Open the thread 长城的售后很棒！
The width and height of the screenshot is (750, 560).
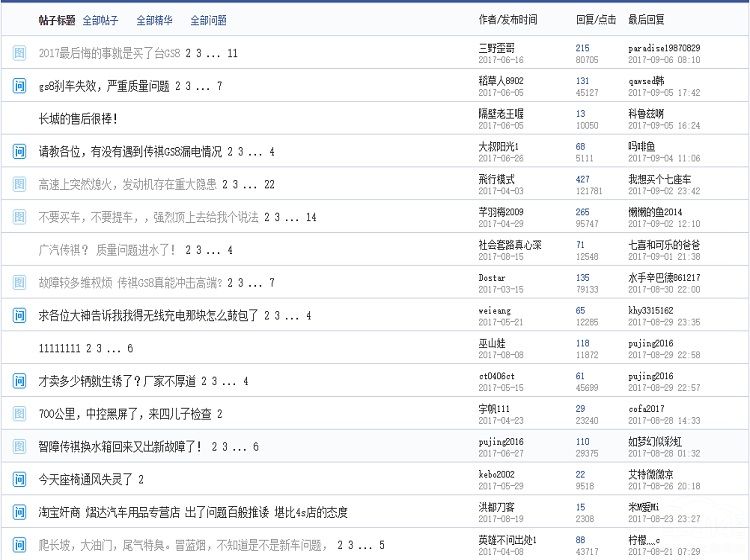coord(78,119)
